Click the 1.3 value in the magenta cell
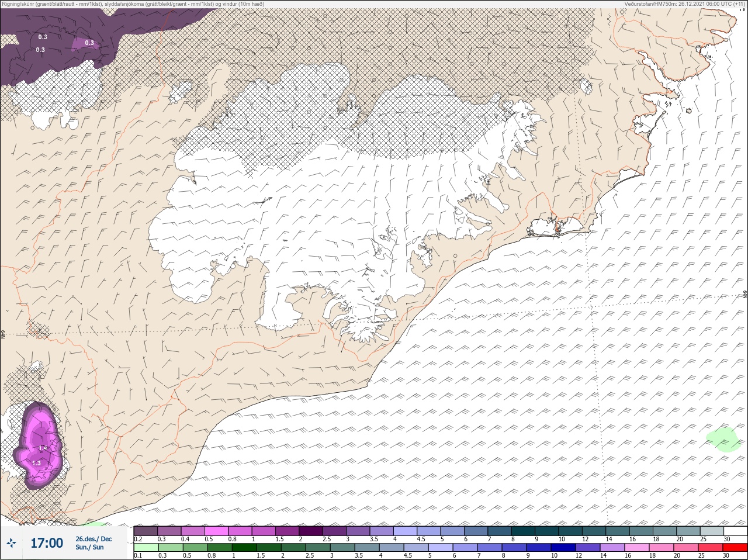The image size is (748, 560). (36, 463)
